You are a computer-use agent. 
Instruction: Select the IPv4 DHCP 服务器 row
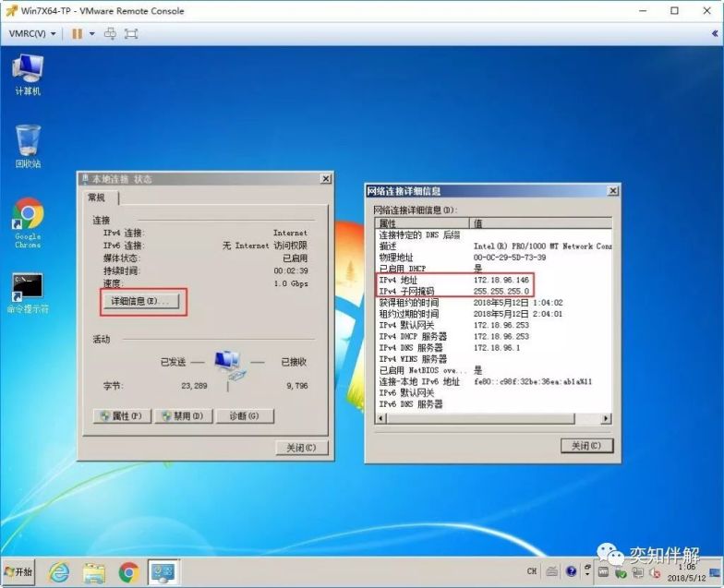[x=494, y=336]
